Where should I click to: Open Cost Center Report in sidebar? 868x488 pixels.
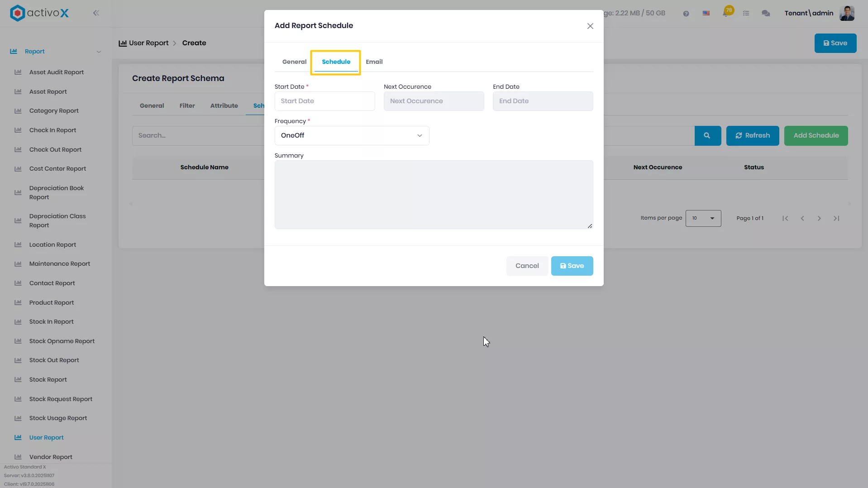57,169
